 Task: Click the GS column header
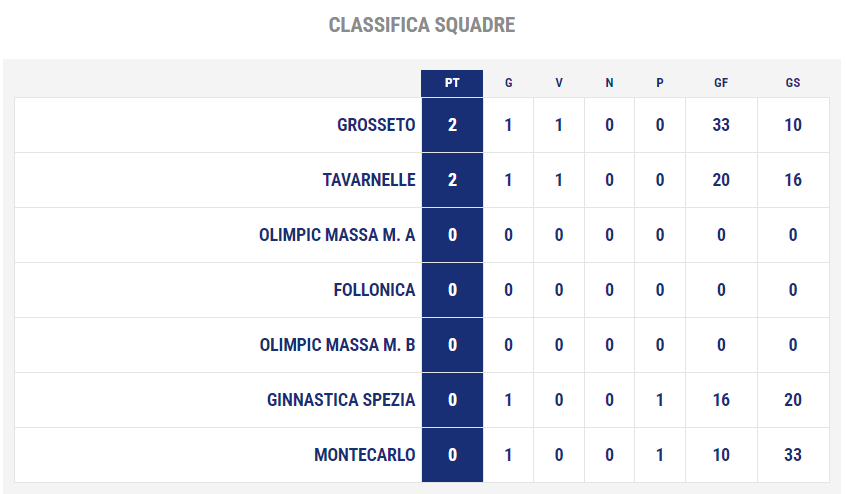coord(793,83)
